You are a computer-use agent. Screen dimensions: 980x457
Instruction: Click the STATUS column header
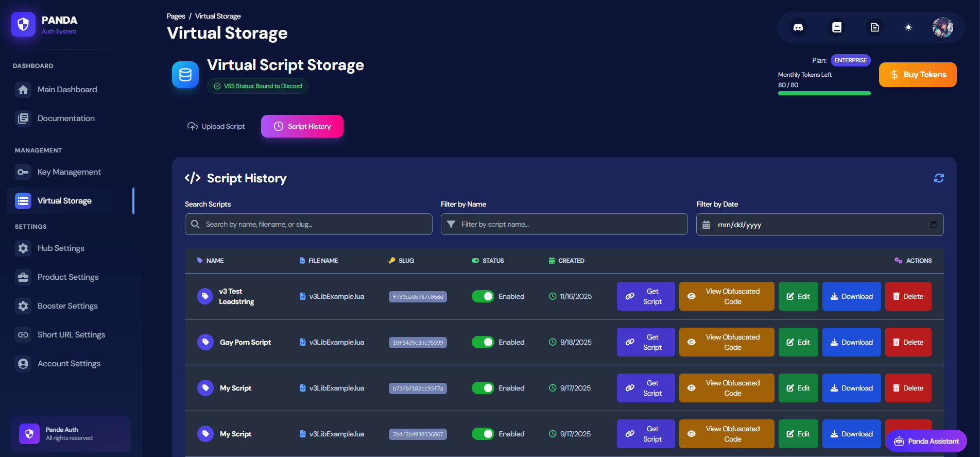click(x=488, y=261)
